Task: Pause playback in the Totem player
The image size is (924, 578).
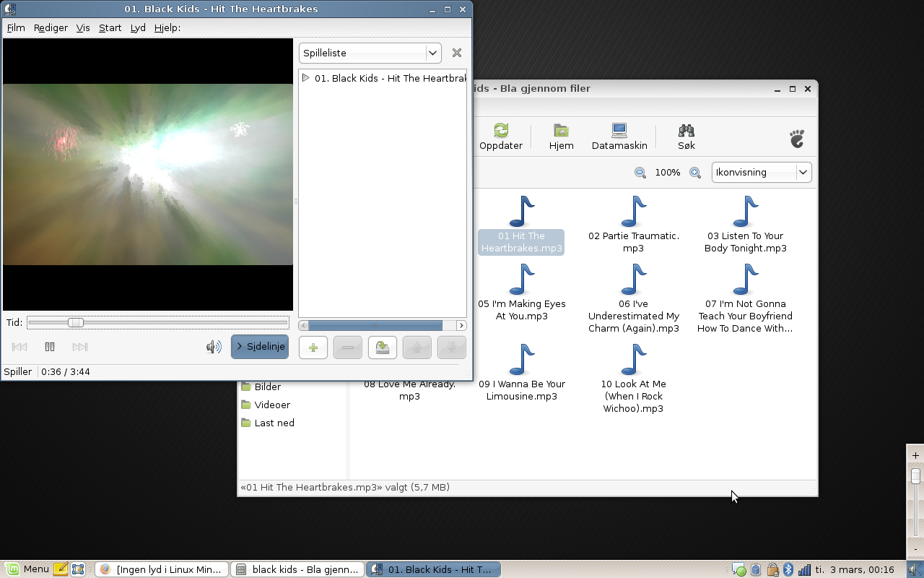Action: 50,347
